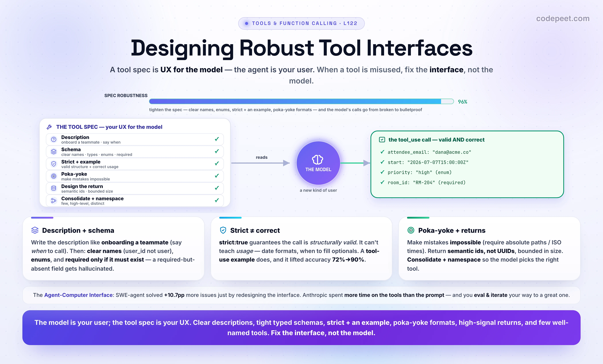Image resolution: width=603 pixels, height=364 pixels.
Task: Toggle the checkmark on the Poka-yoke row
Action: (217, 176)
